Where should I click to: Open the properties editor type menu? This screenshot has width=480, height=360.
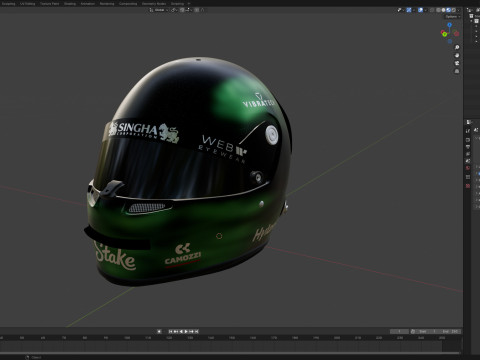click(x=469, y=122)
